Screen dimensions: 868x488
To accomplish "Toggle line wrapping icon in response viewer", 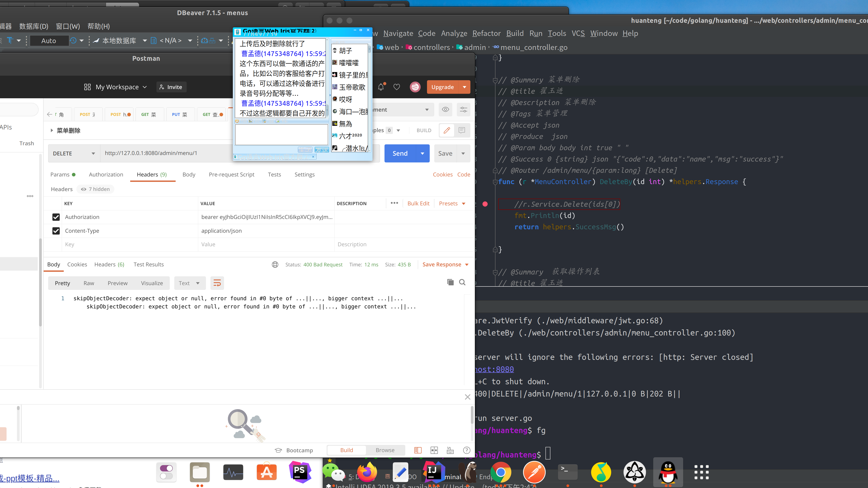I will pos(217,283).
